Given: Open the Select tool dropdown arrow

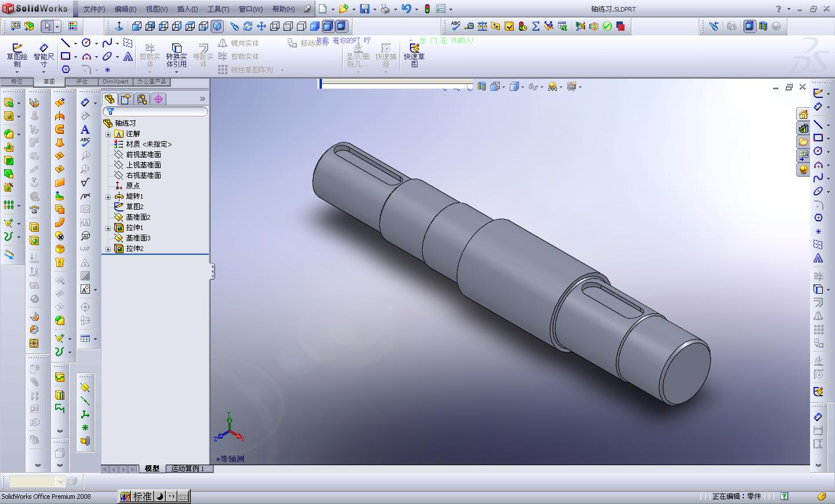Looking at the screenshot, I should point(57,27).
